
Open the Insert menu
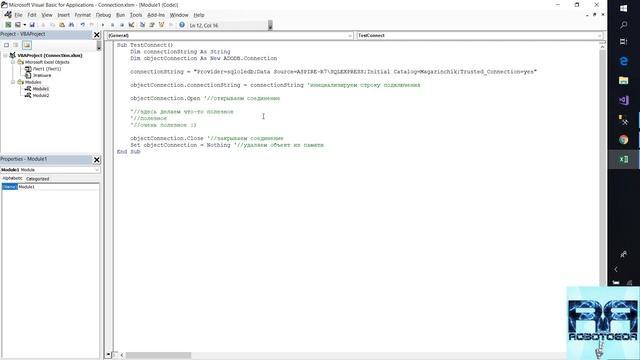(63, 15)
